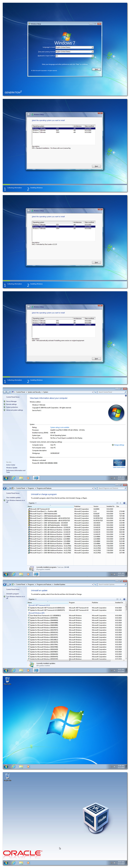Open Performance Information and Tools link
The height and width of the screenshot is (868, 130).
16,471
